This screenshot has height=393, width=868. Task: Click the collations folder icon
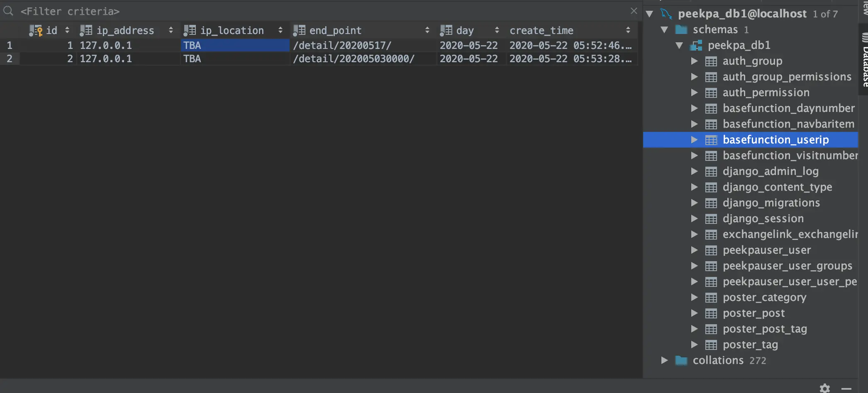pyautogui.click(x=681, y=360)
